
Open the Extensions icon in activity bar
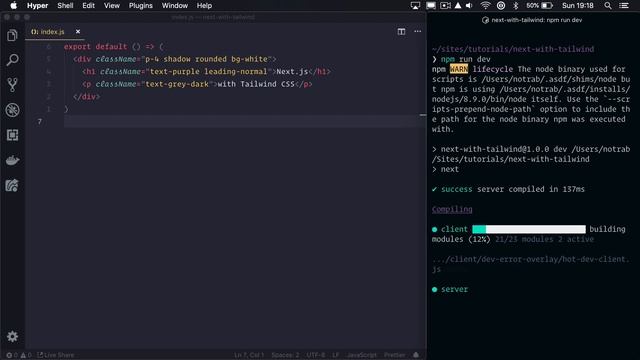click(12, 135)
